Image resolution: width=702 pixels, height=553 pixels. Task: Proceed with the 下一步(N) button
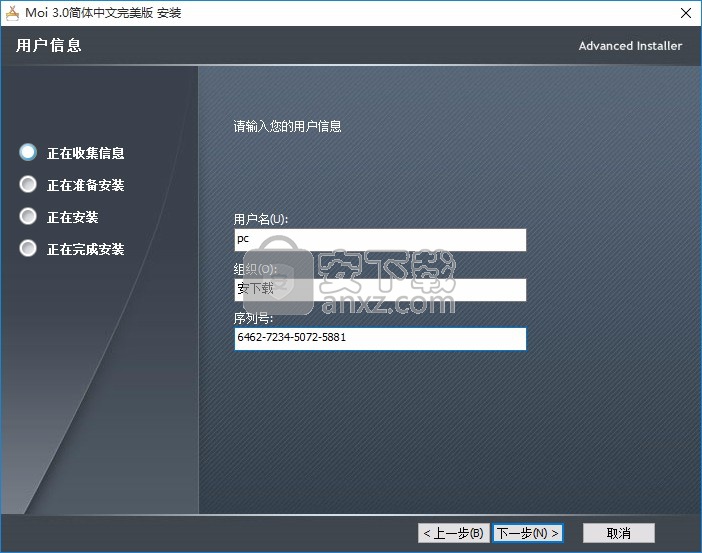coord(528,533)
